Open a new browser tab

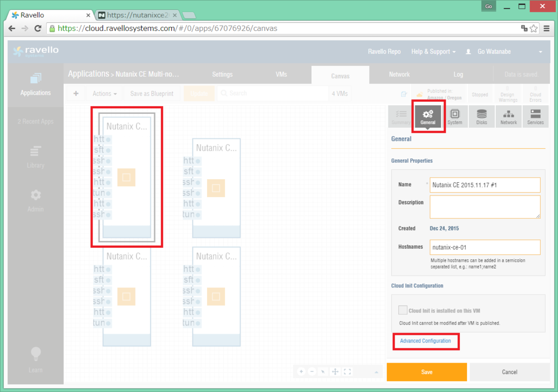[x=189, y=15]
